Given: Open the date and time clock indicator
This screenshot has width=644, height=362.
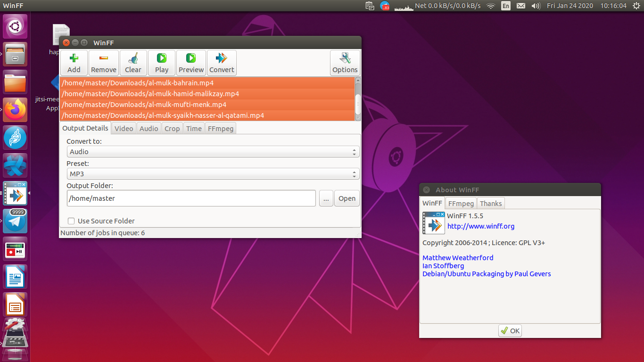Looking at the screenshot, I should pos(586,6).
